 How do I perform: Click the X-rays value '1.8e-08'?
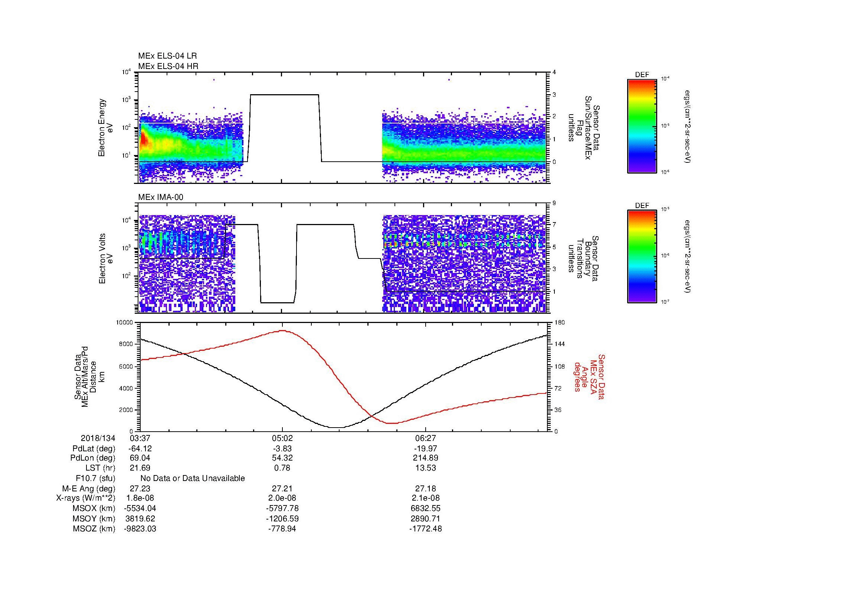click(140, 498)
